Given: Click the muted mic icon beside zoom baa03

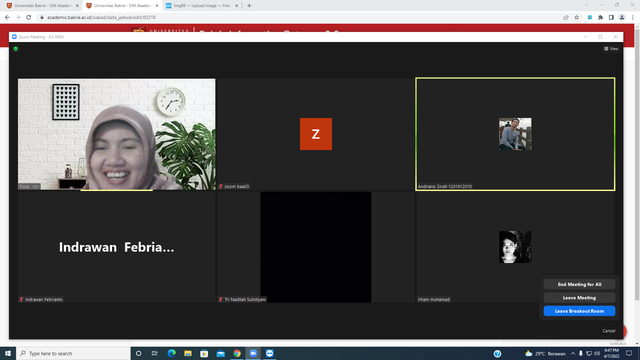Looking at the screenshot, I should pyautogui.click(x=221, y=186).
